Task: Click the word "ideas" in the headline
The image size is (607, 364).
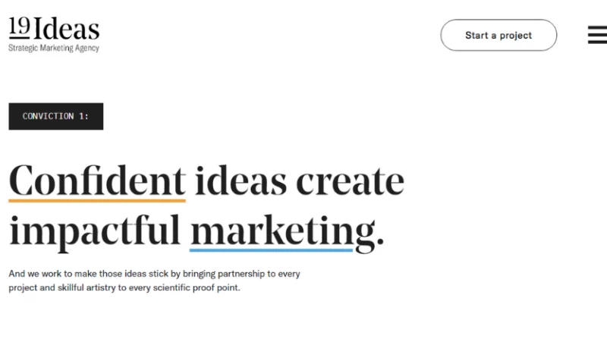Action: click(x=241, y=180)
